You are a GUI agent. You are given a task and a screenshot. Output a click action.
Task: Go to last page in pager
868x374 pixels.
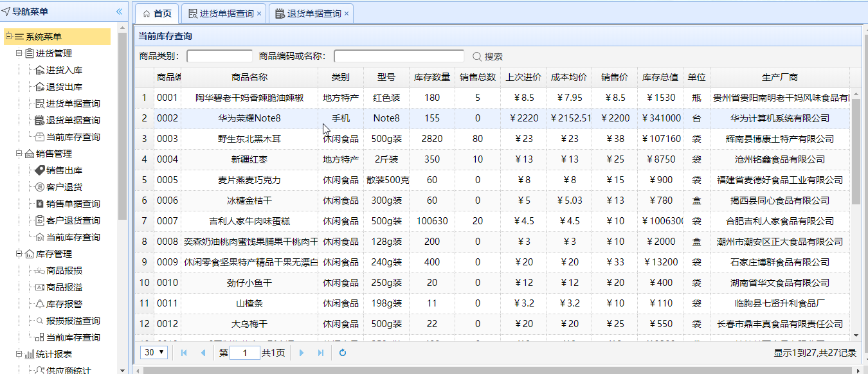[x=320, y=353]
